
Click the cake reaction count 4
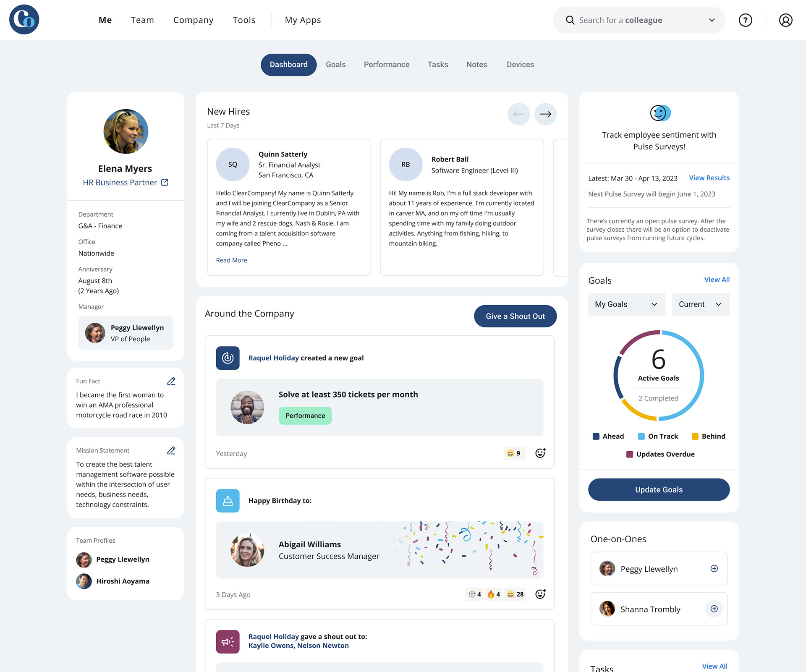474,594
